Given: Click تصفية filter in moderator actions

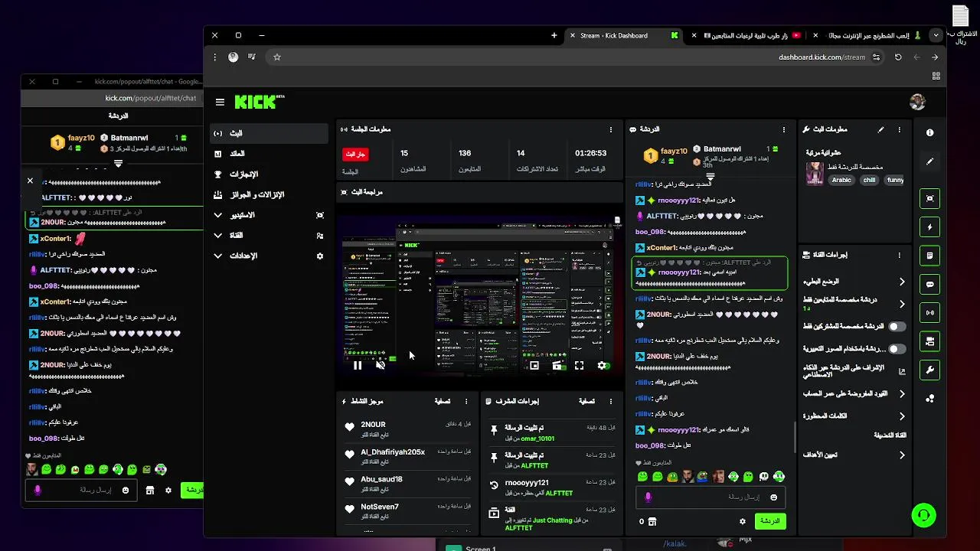Looking at the screenshot, I should point(586,401).
